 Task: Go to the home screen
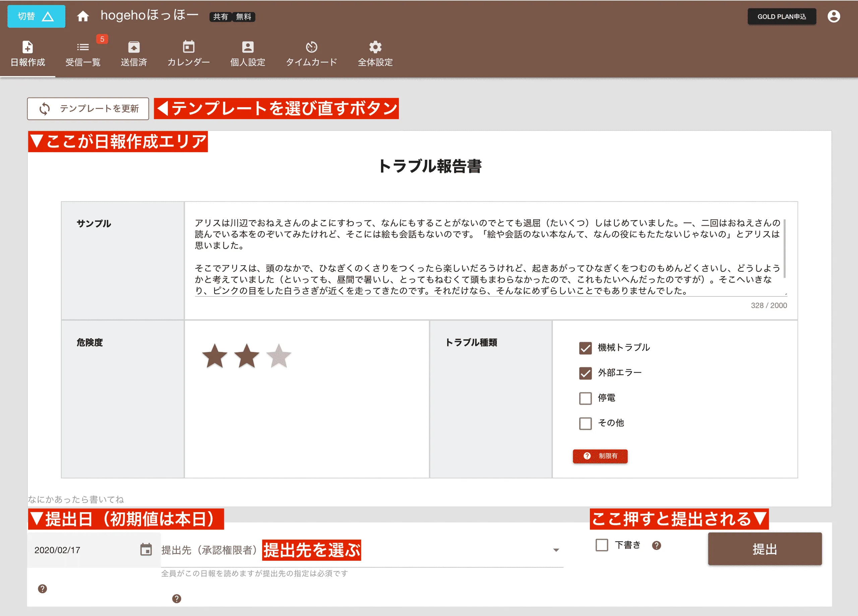(x=83, y=16)
